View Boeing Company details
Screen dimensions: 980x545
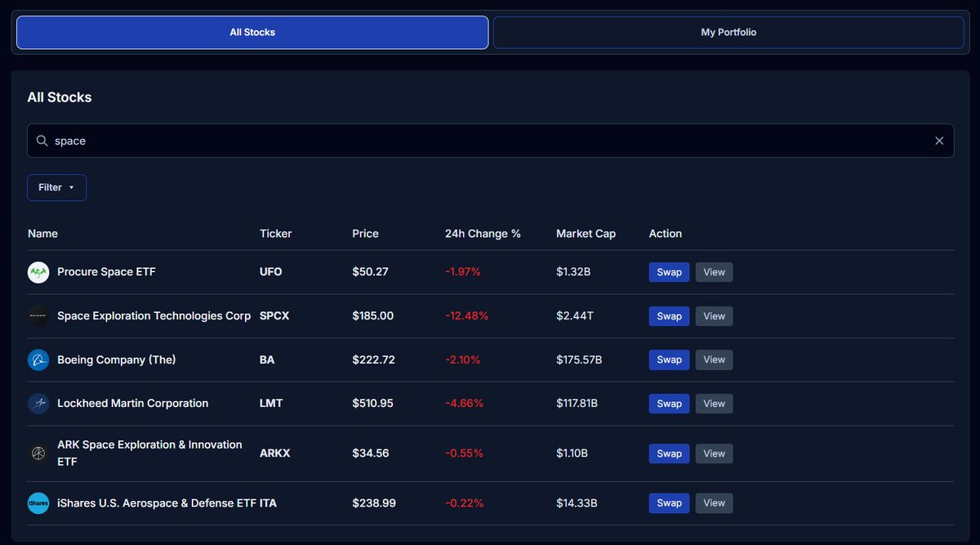(x=714, y=360)
